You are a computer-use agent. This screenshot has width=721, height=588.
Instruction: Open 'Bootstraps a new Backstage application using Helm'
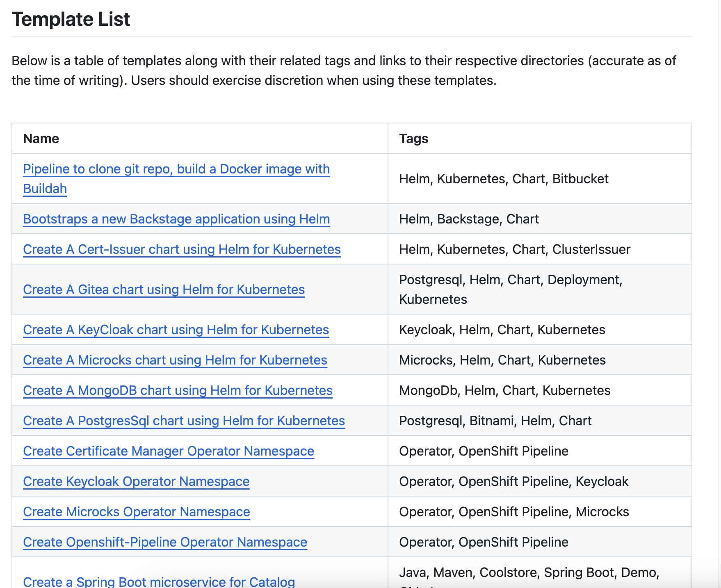coord(176,219)
